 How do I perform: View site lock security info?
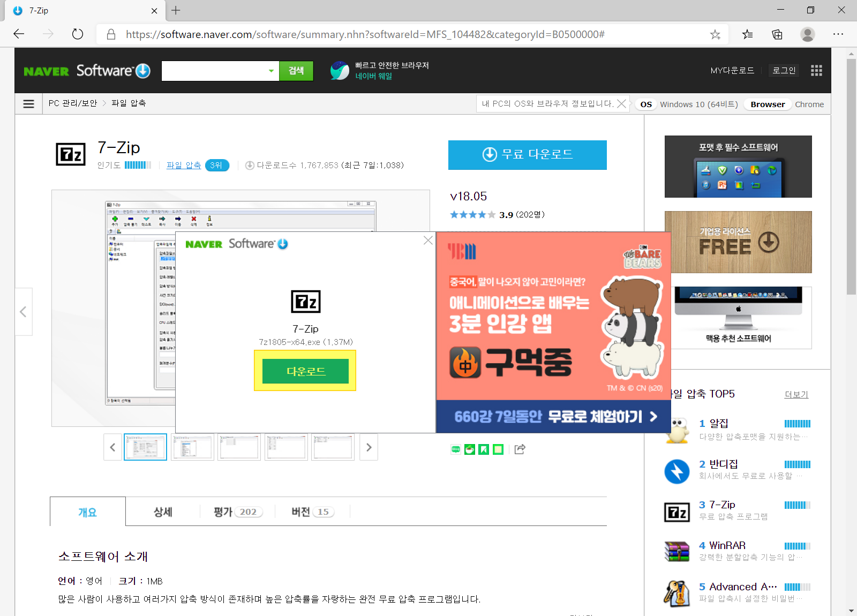111,34
